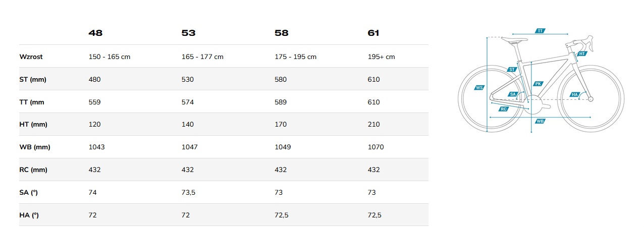Click the WB (mm) row label in table
This screenshot has width=644, height=227.
coord(35,147)
